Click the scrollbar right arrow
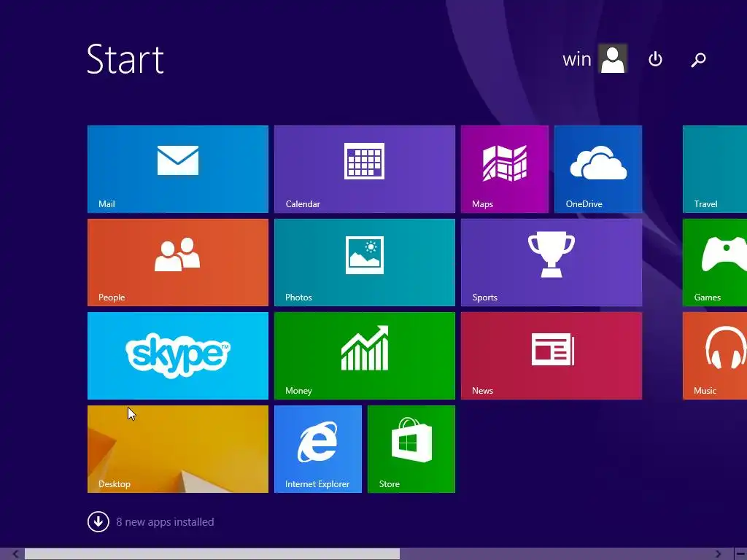 719,554
